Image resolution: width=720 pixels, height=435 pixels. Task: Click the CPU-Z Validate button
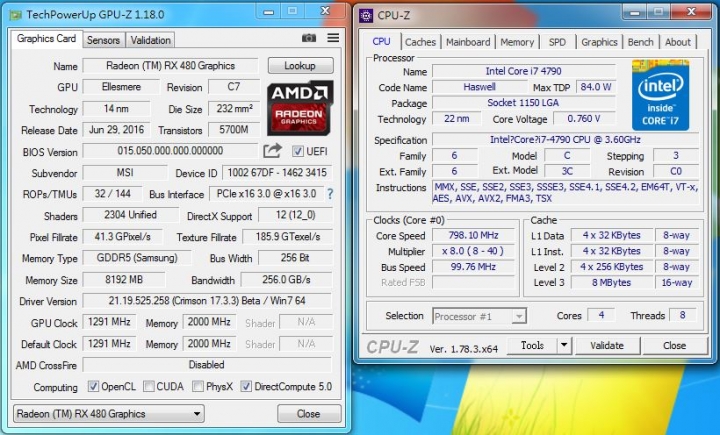(x=607, y=345)
